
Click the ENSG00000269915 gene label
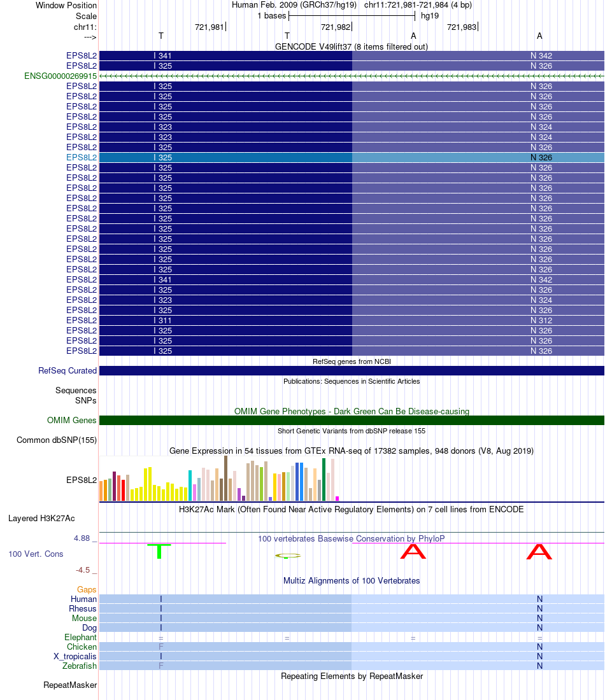(60, 76)
